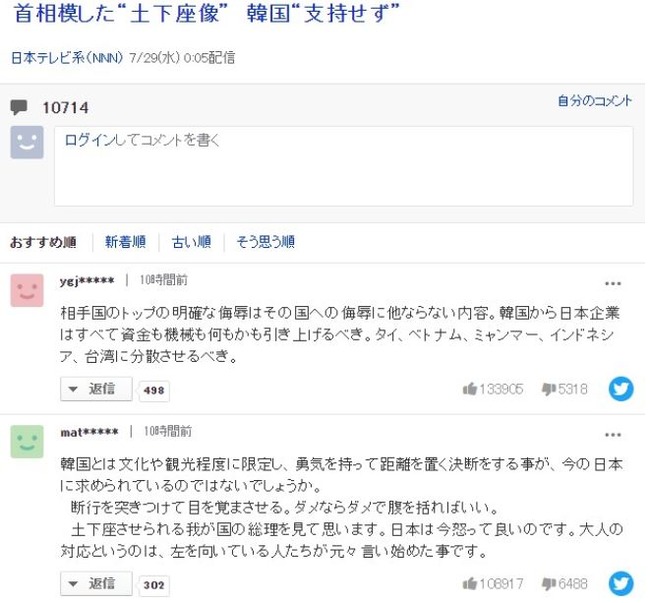Share ygj***** comment via Twitter icon

[x=621, y=389]
